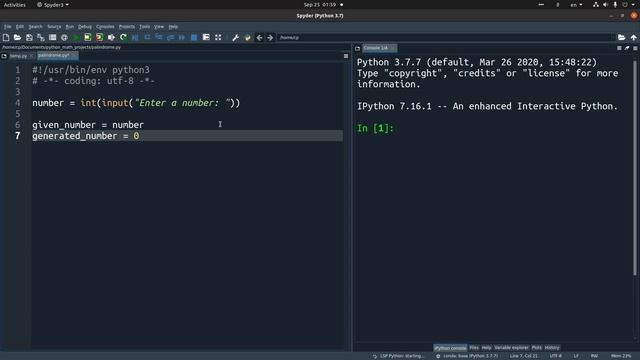Open the Debug menu
Viewport: 640px width, 360px height.
tap(84, 27)
